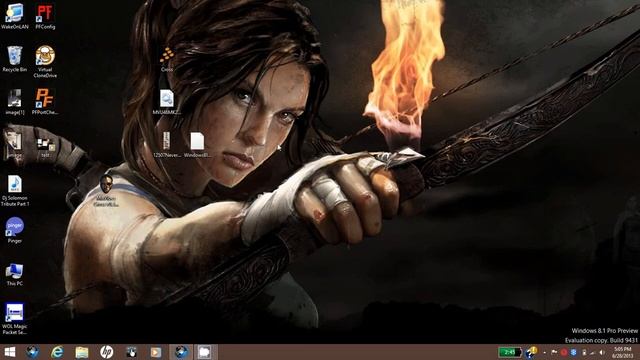Select the test desktop icon

(45, 148)
